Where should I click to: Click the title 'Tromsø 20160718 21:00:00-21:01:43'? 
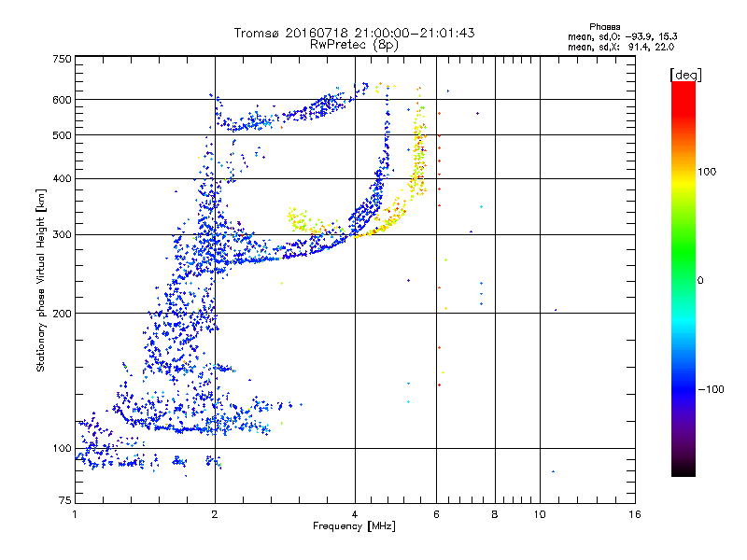pos(354,33)
